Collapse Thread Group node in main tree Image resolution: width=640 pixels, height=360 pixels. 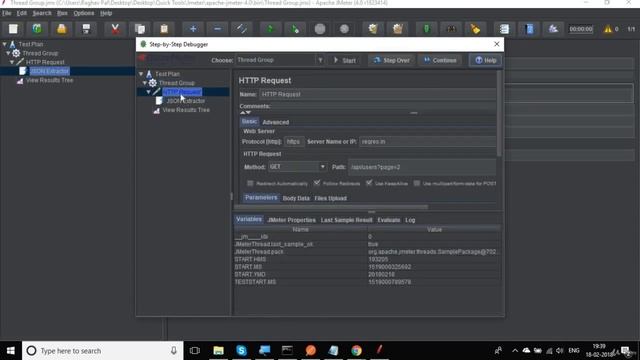click(8, 53)
